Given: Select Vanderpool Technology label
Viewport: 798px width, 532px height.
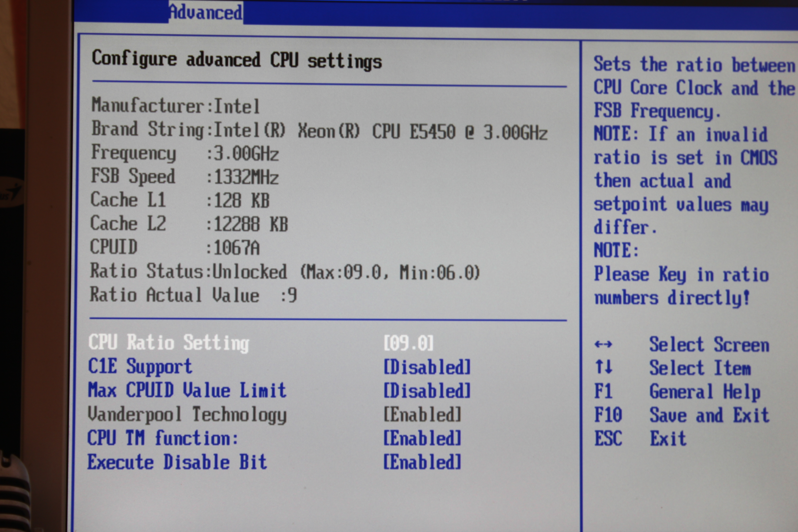Looking at the screenshot, I should (x=187, y=415).
